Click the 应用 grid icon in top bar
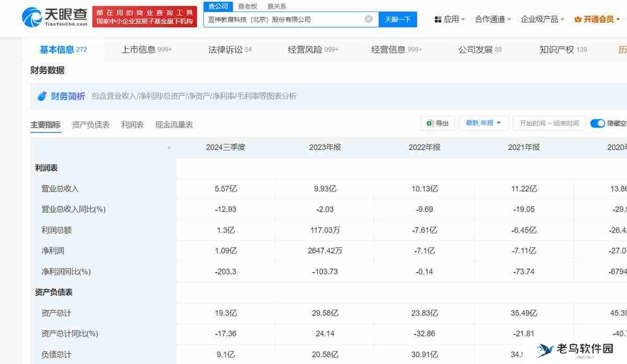The width and height of the screenshot is (627, 364). pyautogui.click(x=438, y=18)
